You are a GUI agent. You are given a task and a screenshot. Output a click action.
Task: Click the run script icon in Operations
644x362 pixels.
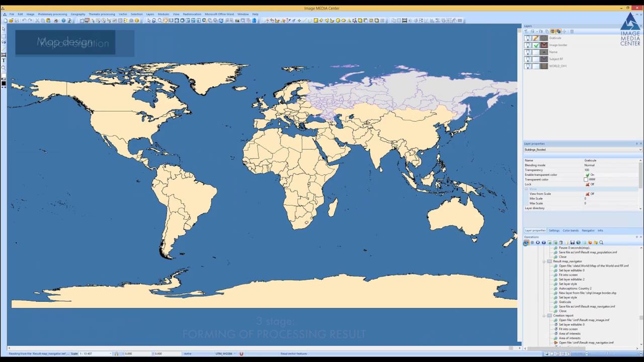[526, 242]
